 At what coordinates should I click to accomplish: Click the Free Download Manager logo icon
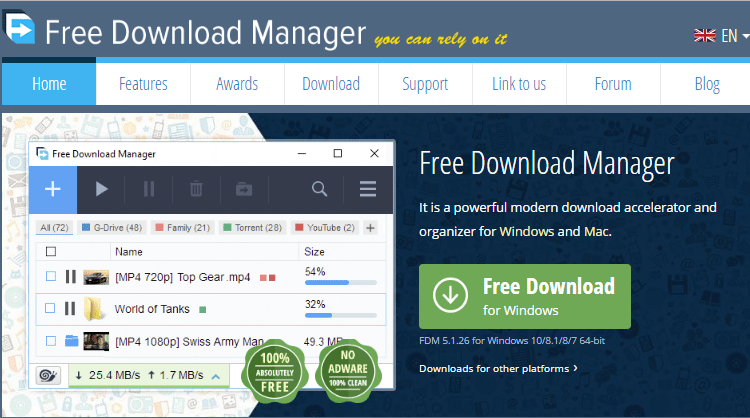tap(20, 27)
